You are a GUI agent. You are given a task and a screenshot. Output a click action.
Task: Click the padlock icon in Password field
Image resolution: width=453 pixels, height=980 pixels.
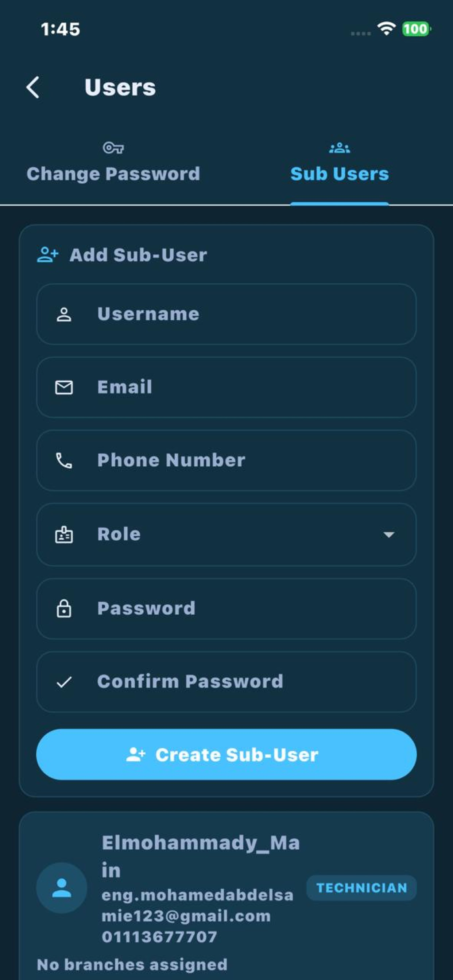pos(64,608)
